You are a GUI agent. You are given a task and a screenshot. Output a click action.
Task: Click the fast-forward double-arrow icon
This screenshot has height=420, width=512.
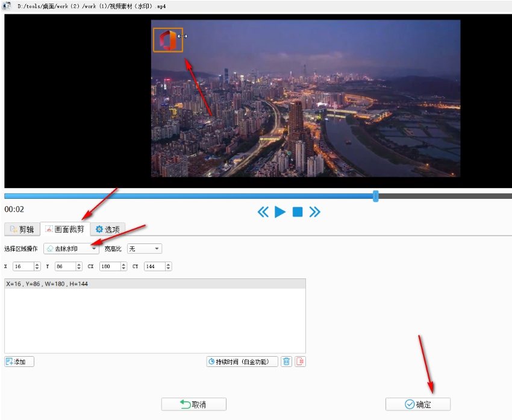(314, 212)
